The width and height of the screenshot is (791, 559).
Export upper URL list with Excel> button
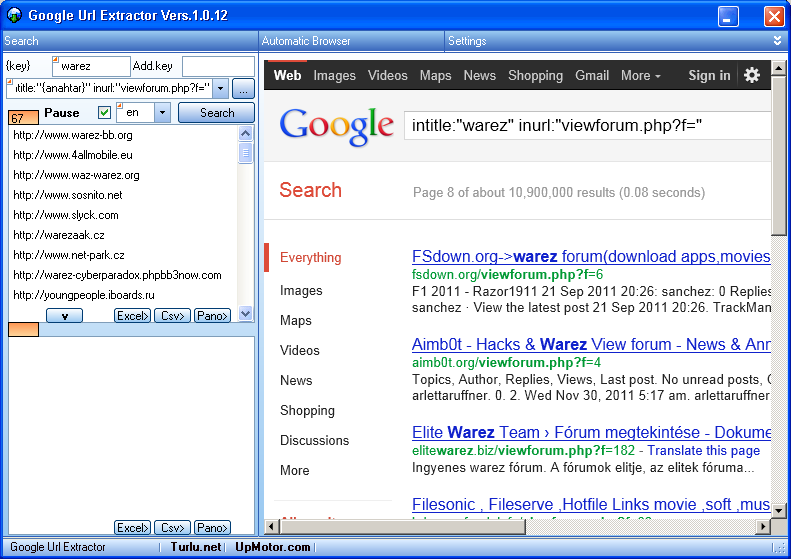point(133,316)
